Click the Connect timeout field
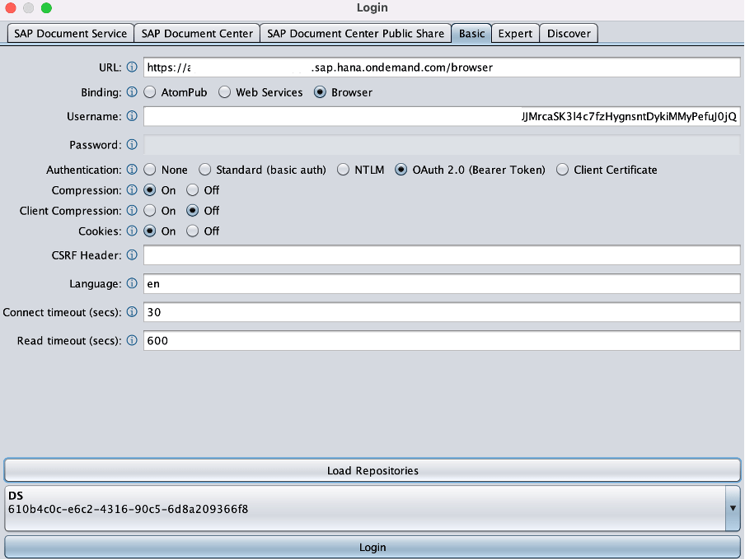745x560 pixels. (x=442, y=312)
